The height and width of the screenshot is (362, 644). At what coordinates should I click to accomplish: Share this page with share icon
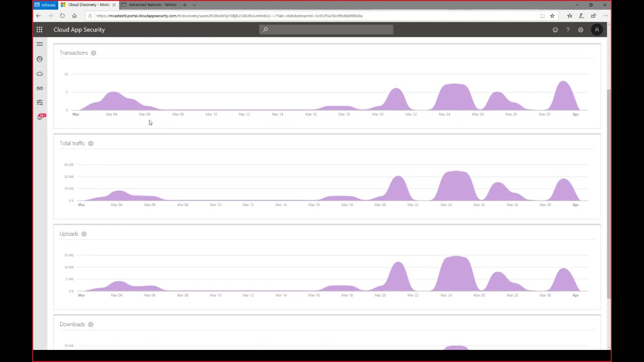593,16
